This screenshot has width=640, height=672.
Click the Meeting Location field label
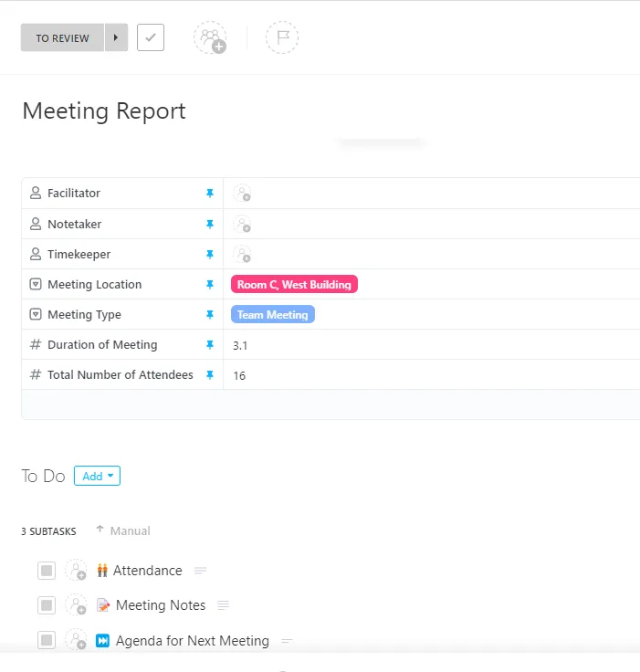(94, 285)
